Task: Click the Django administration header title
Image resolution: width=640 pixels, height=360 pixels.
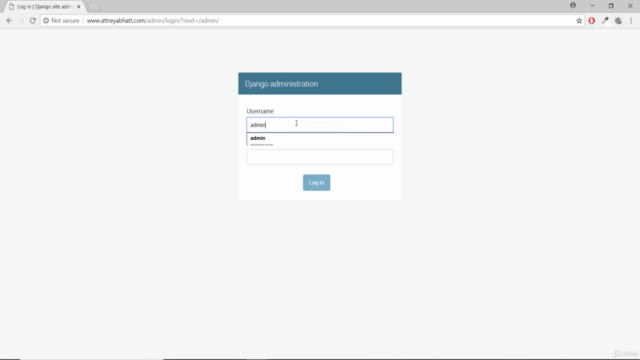Action: [x=281, y=84]
